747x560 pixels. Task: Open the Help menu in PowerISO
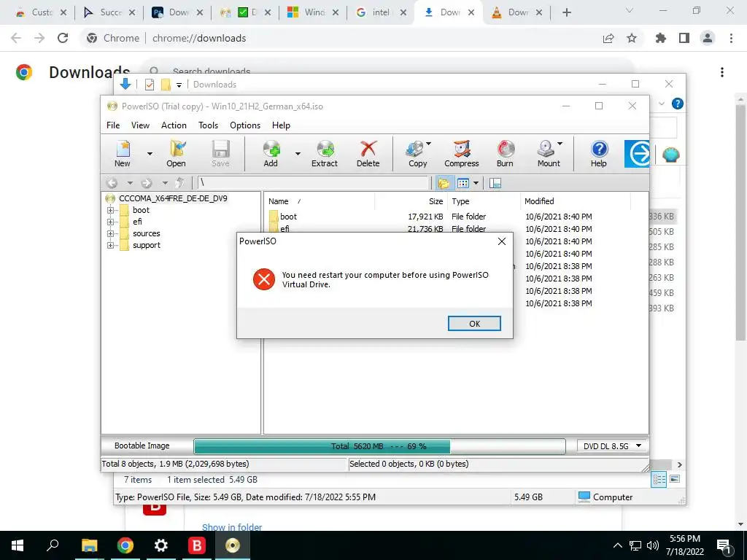tap(281, 125)
